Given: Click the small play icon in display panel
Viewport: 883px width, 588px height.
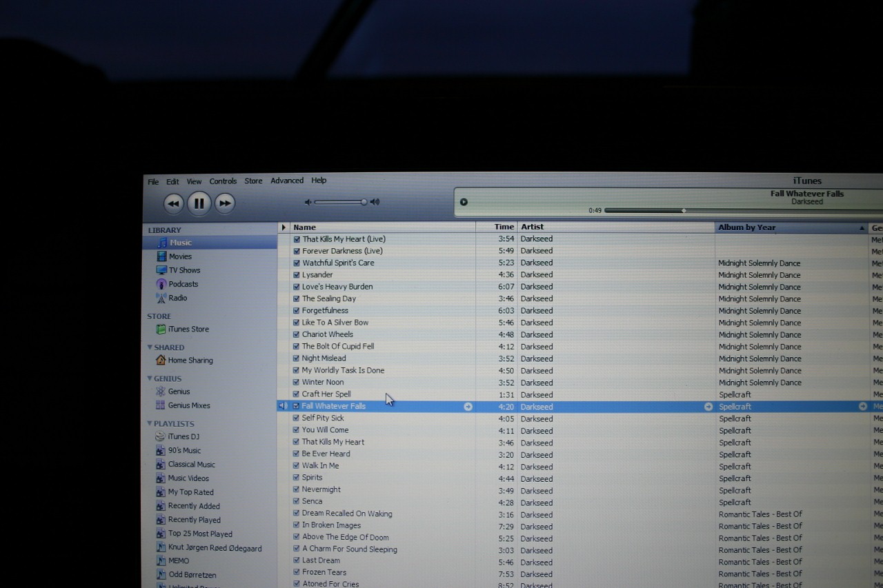Looking at the screenshot, I should click(x=464, y=202).
